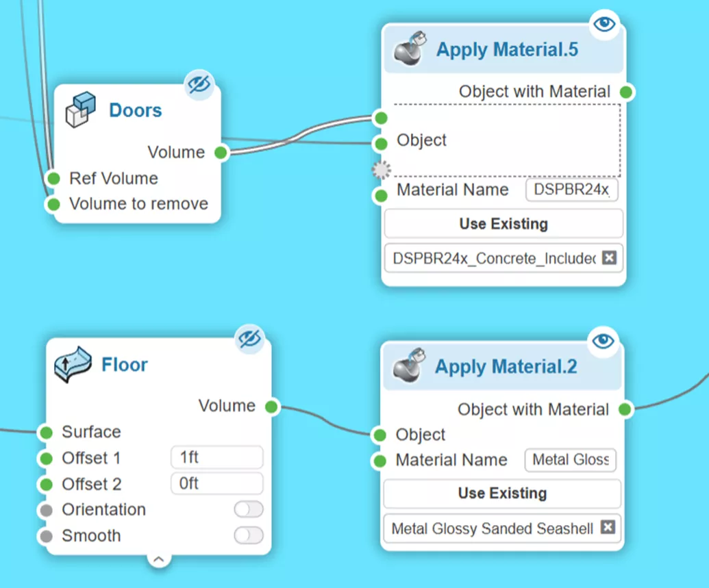Click the dashed empty port on Apply Material.5
The height and width of the screenshot is (588, 709).
(381, 169)
